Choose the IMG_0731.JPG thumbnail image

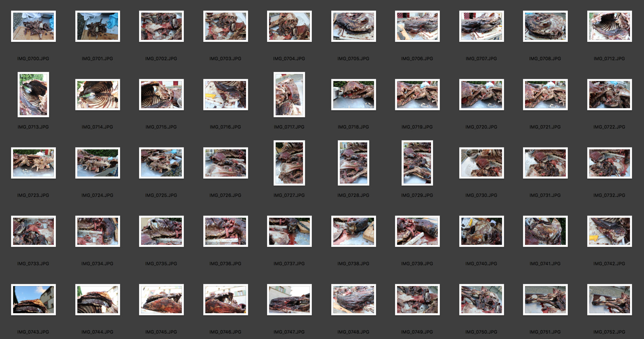pyautogui.click(x=545, y=163)
